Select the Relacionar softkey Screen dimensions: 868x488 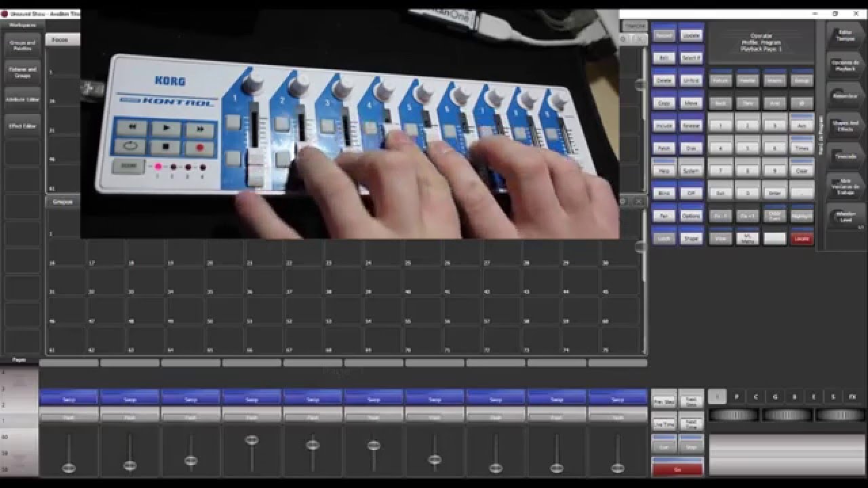845,96
